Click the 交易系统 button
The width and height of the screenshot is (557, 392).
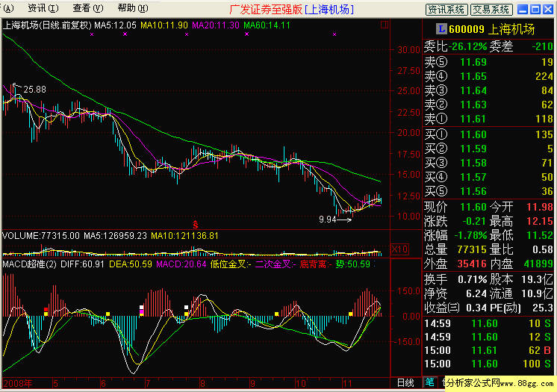[491, 9]
